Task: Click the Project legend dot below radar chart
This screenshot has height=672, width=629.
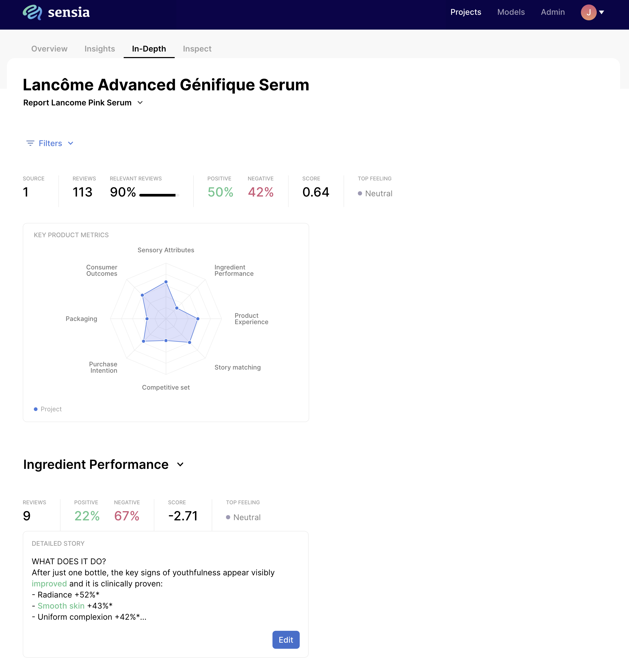Action: pos(35,409)
